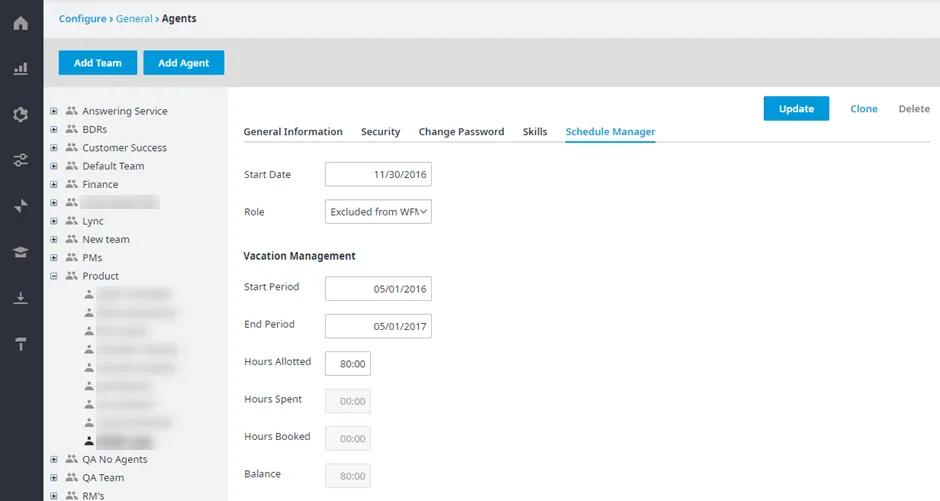
Task: Click the Delete link
Action: [x=914, y=108]
